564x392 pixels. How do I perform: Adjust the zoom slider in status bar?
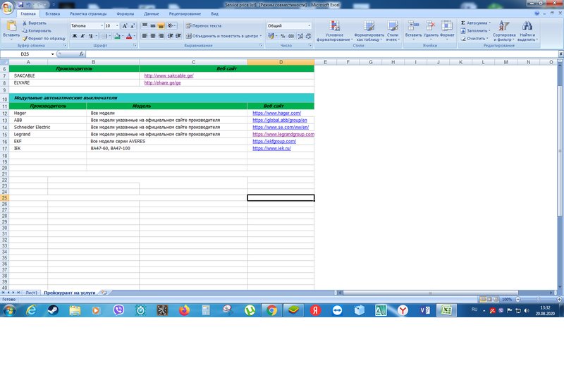tap(538, 299)
